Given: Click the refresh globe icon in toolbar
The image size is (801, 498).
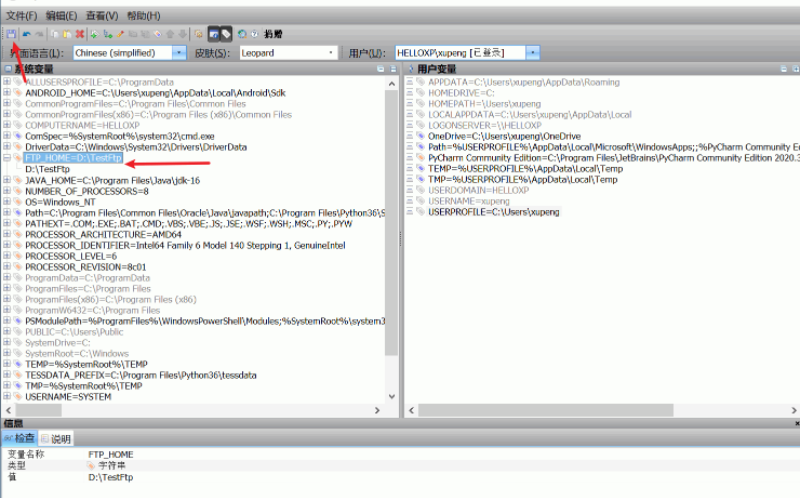Looking at the screenshot, I should (242, 34).
